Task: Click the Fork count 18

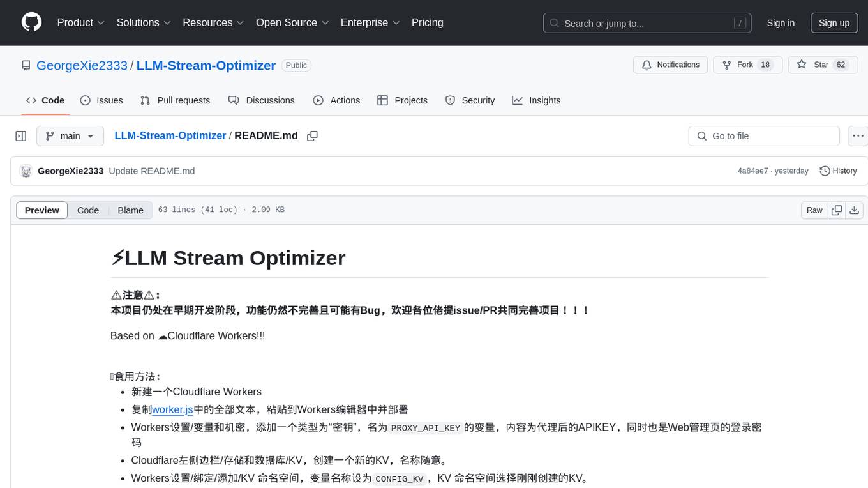Action: click(x=765, y=65)
